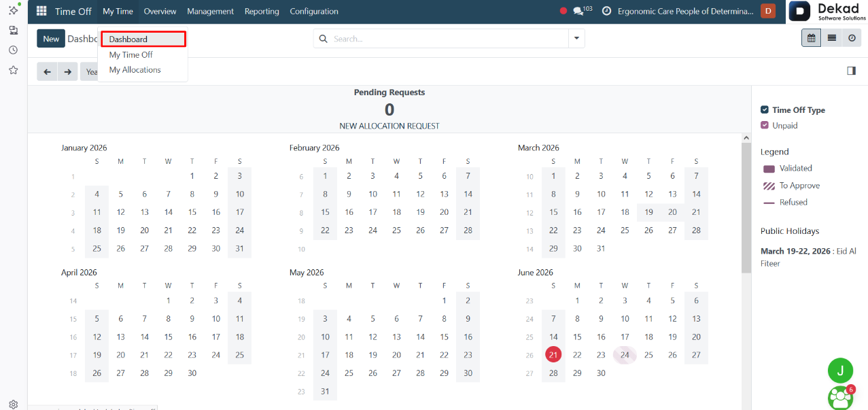Toggle the calendar side panel icon

[x=851, y=71]
